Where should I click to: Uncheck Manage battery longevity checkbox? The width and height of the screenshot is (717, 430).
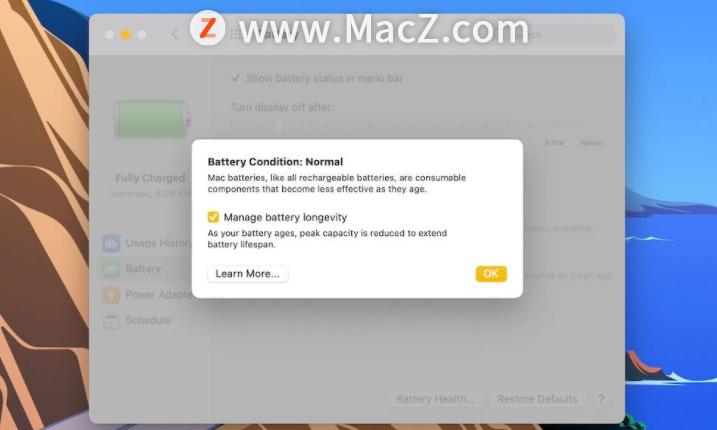pyautogui.click(x=213, y=217)
